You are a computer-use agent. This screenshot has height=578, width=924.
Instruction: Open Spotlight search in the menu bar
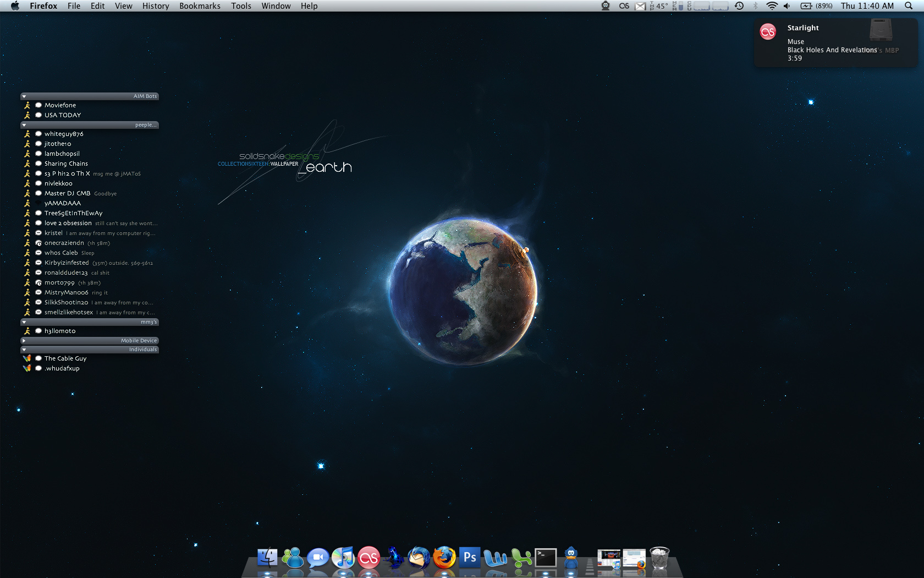(x=909, y=6)
